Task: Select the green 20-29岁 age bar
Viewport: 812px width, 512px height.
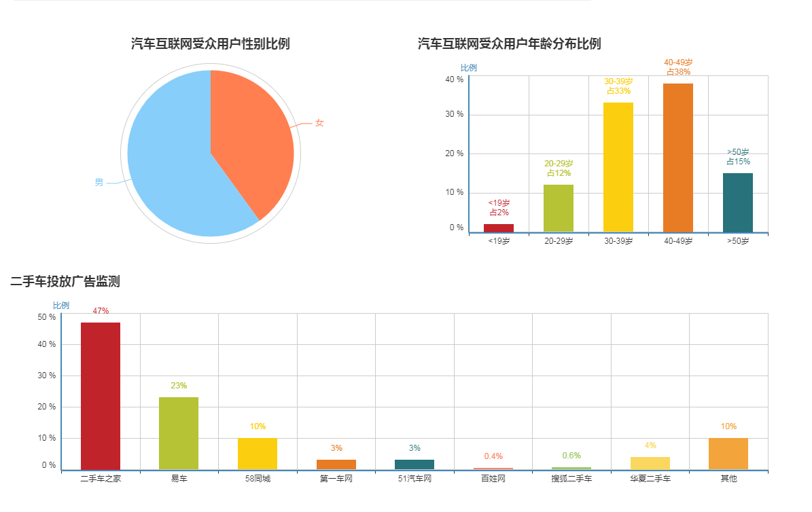Action: [x=558, y=208]
